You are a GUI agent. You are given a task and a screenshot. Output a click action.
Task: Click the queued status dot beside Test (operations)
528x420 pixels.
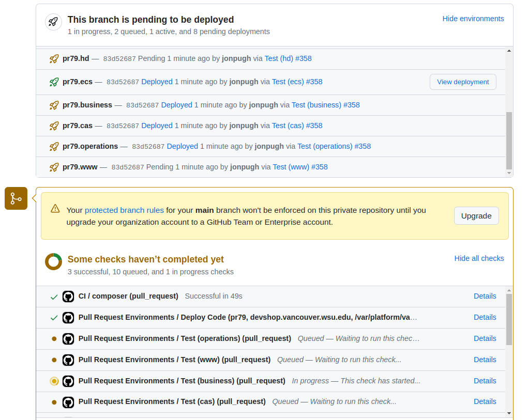pyautogui.click(x=53, y=338)
